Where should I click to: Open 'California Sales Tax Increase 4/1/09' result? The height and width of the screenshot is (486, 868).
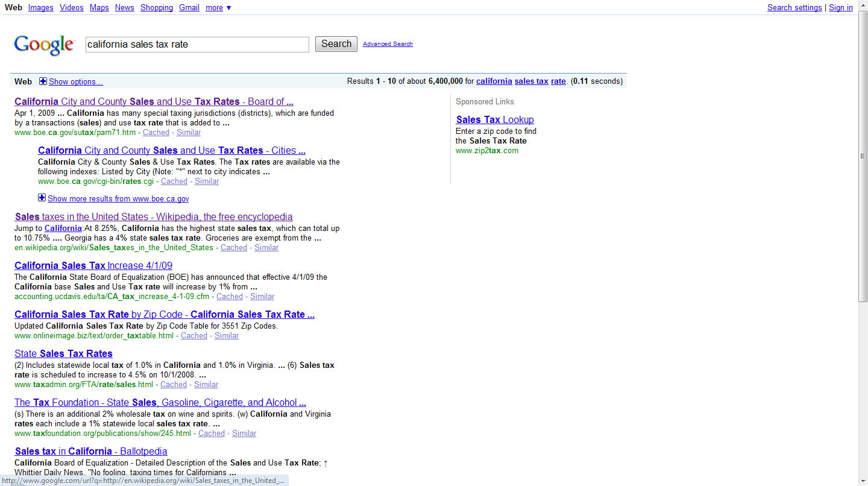(93, 265)
